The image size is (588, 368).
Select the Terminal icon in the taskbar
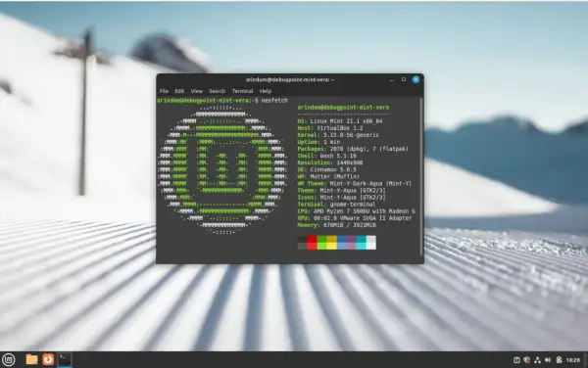pyautogui.click(x=65, y=359)
